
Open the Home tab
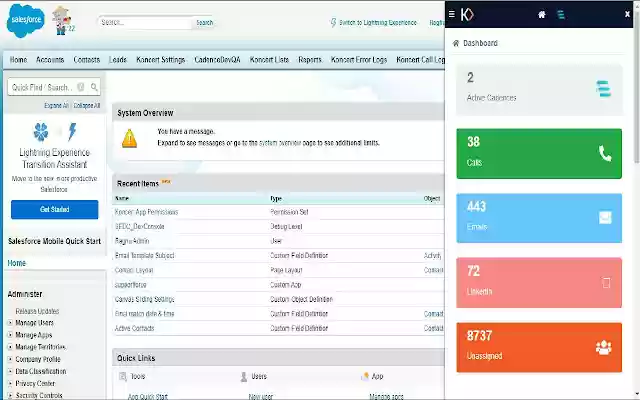click(x=18, y=60)
